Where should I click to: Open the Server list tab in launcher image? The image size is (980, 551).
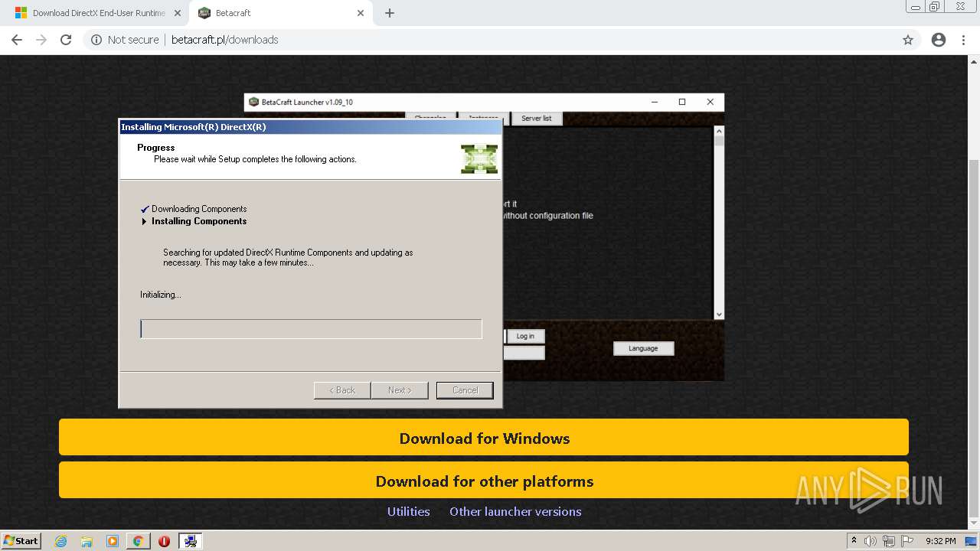click(x=537, y=119)
